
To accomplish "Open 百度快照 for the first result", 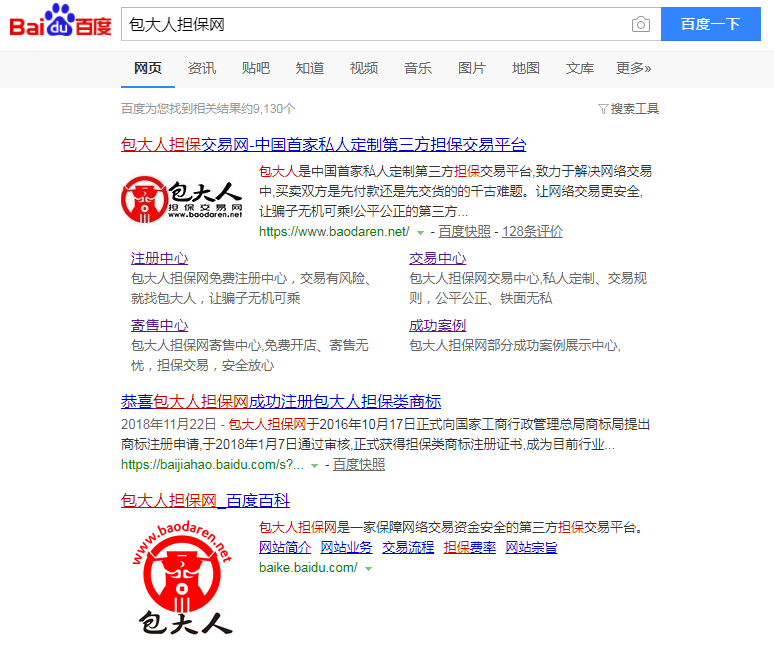I will (464, 231).
